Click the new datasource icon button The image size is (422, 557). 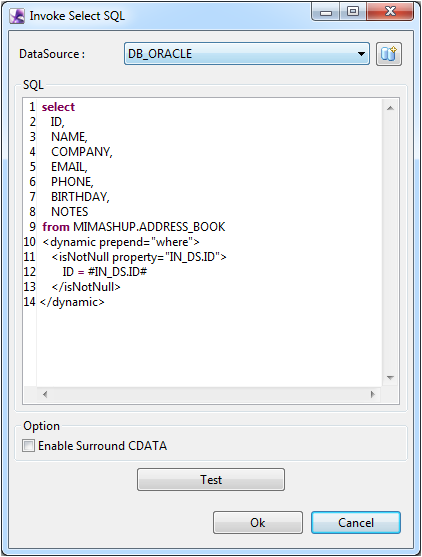(389, 54)
